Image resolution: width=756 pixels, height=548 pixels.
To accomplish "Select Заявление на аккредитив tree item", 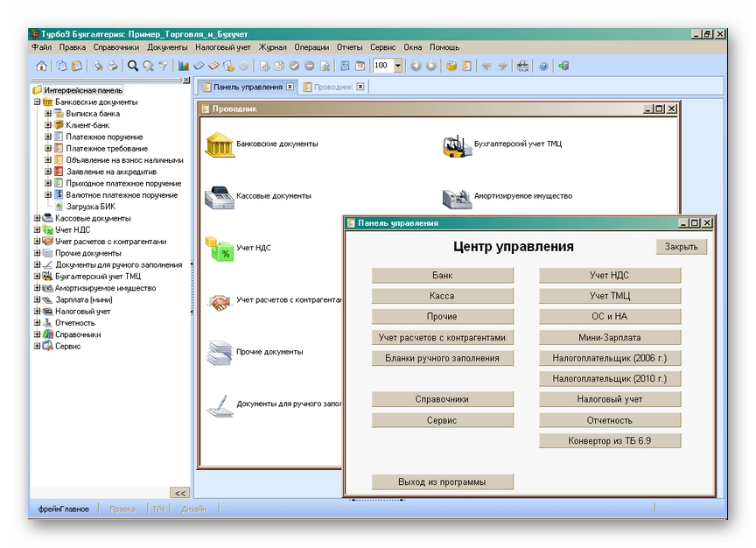I will click(111, 172).
